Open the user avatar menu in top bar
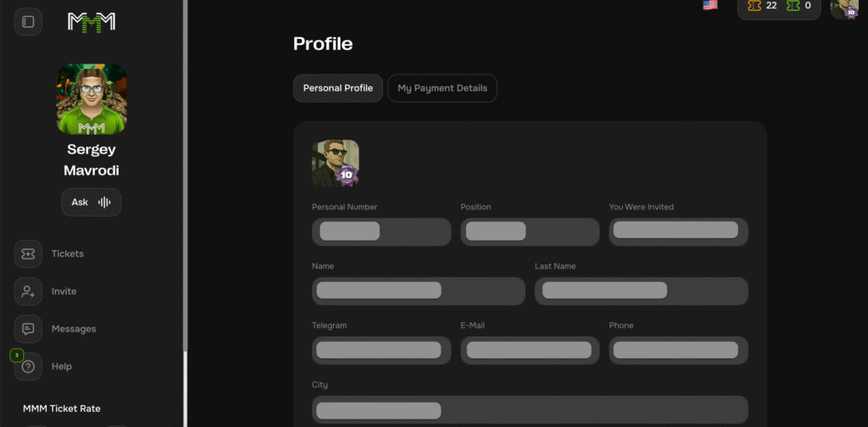Viewport: 868px width, 427px height. 844,8
